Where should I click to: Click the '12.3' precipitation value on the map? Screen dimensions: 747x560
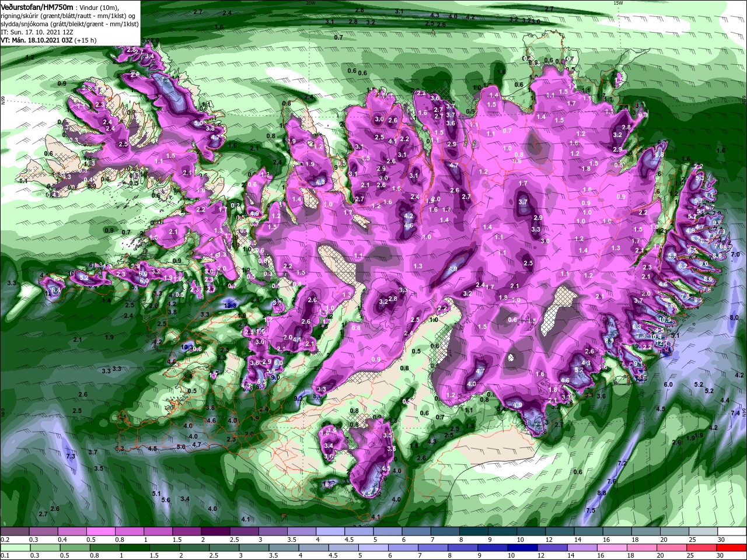click(230, 305)
